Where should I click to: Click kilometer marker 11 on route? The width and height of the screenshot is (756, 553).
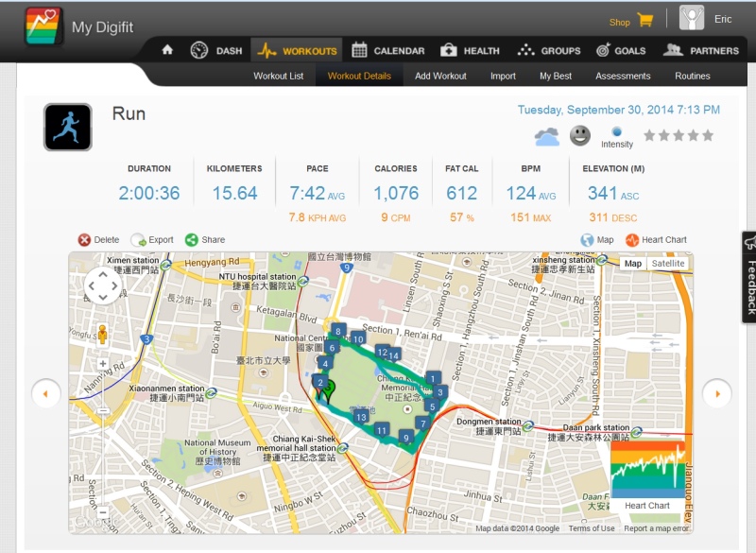(382, 430)
